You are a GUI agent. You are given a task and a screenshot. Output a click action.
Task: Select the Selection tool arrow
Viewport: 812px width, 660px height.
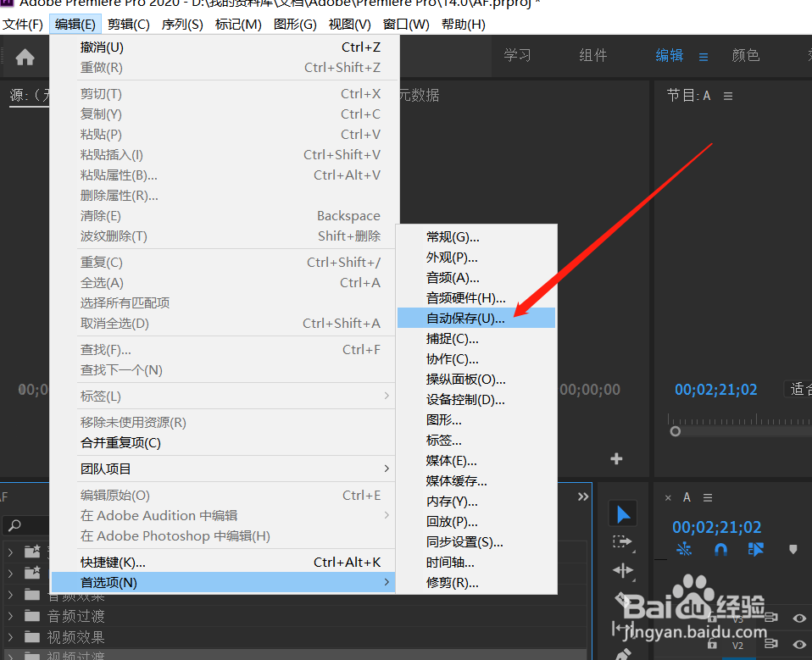622,514
